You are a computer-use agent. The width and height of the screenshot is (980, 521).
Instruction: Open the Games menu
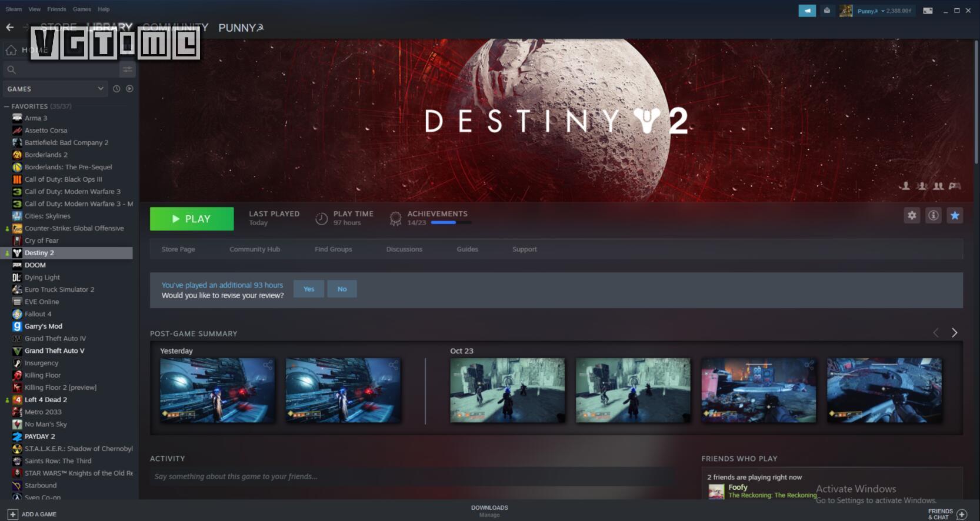[x=82, y=9]
